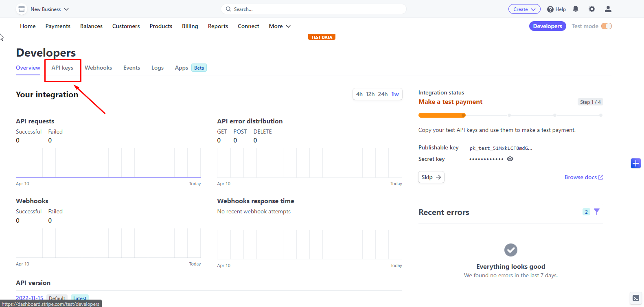The width and height of the screenshot is (644, 307).
Task: Click the blue plus icon on right edge
Action: 635,163
